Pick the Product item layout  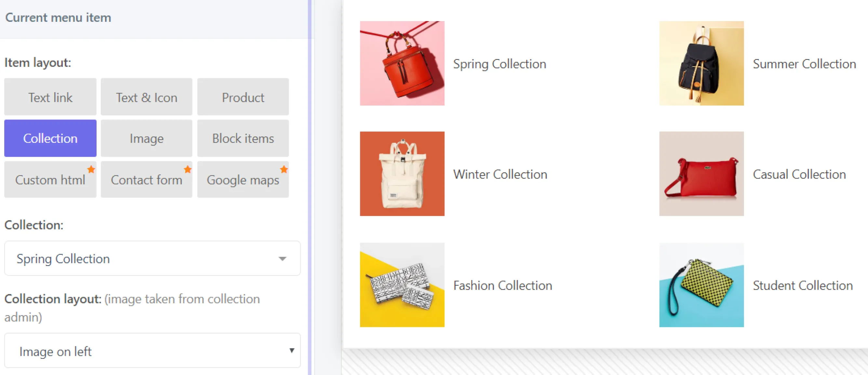click(243, 97)
